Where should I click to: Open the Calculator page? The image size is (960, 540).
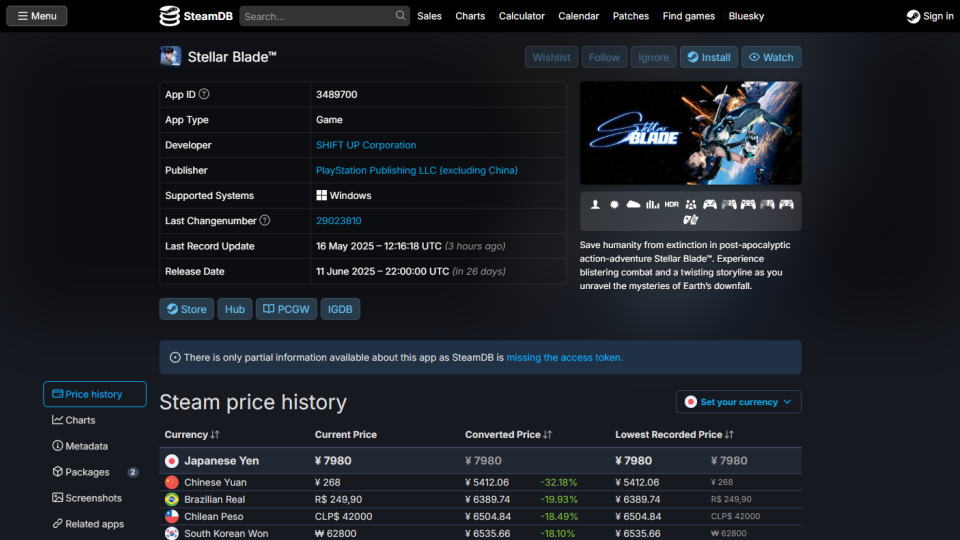[x=522, y=16]
